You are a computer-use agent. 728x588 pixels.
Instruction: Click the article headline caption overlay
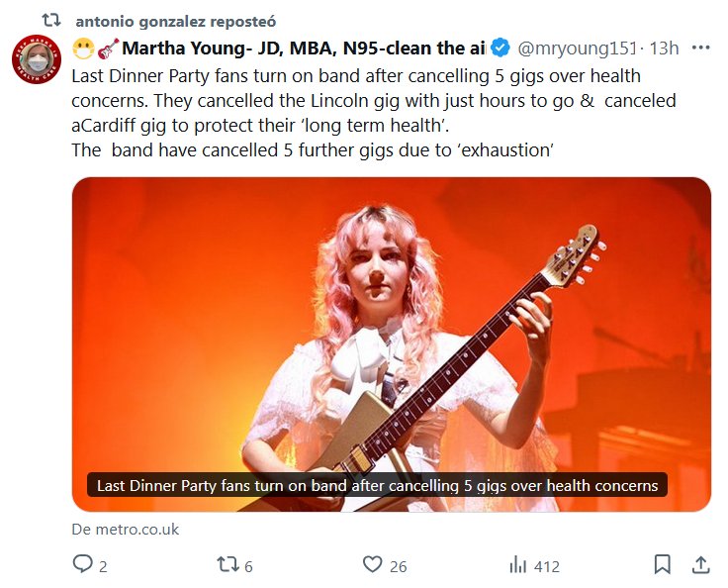[377, 486]
